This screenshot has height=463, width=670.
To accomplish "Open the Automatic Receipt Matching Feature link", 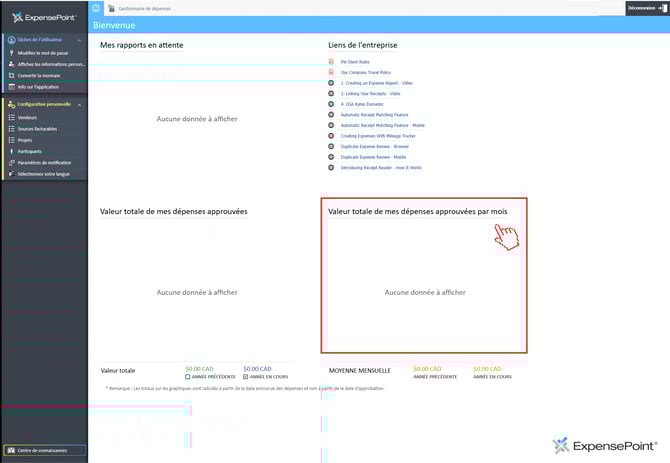I will [x=374, y=115].
